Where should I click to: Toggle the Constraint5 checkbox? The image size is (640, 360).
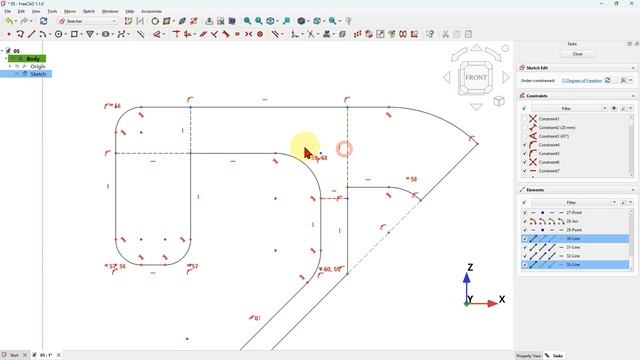click(524, 153)
